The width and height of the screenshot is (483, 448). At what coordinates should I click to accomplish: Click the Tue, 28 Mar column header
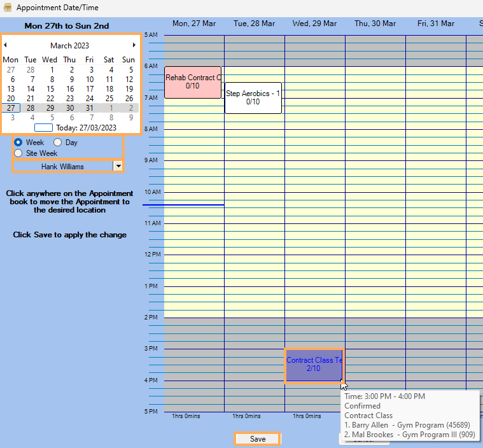[255, 24]
